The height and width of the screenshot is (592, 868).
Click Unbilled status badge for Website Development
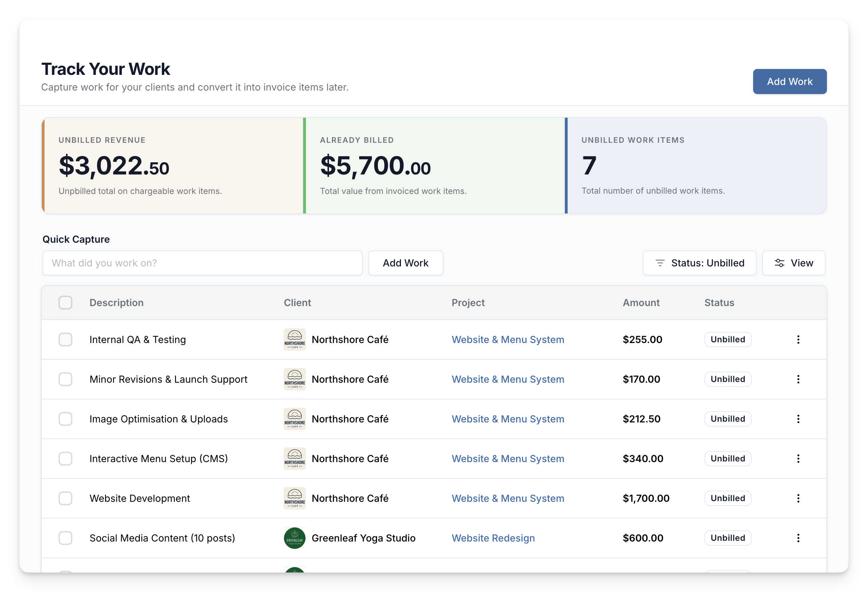(727, 498)
